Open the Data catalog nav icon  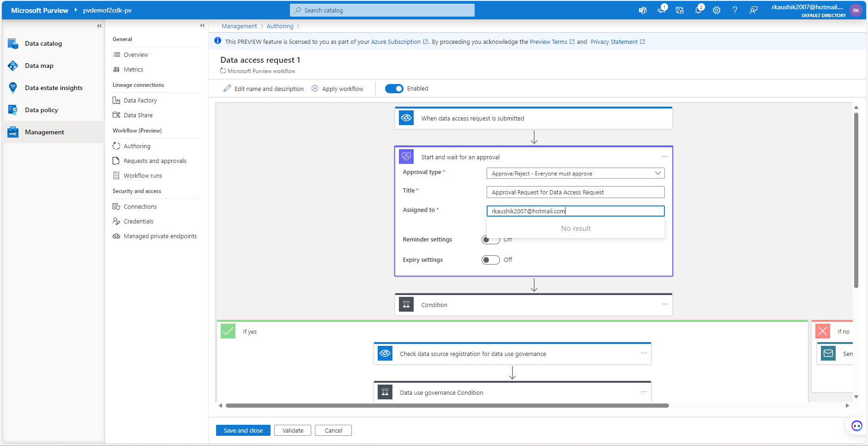pos(13,43)
